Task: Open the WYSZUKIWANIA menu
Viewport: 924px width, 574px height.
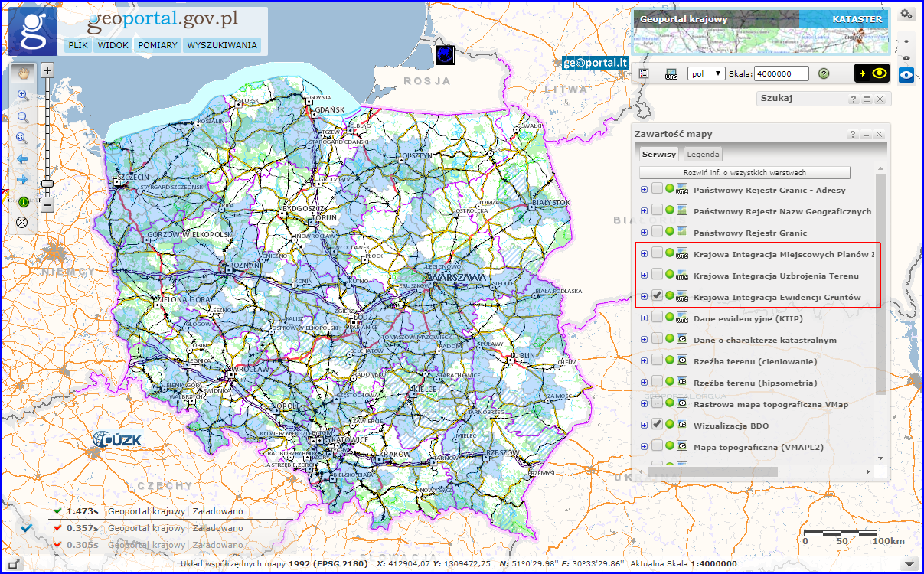Action: pos(222,45)
